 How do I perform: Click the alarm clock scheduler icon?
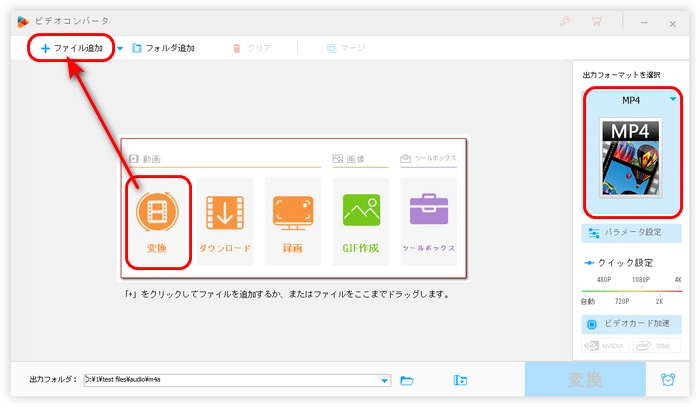coord(666,380)
